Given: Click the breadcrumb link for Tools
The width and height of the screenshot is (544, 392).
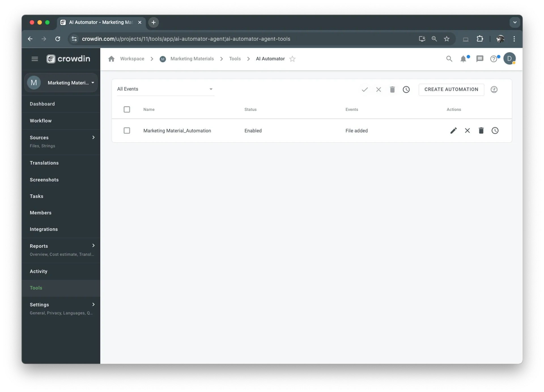Looking at the screenshot, I should coord(235,59).
